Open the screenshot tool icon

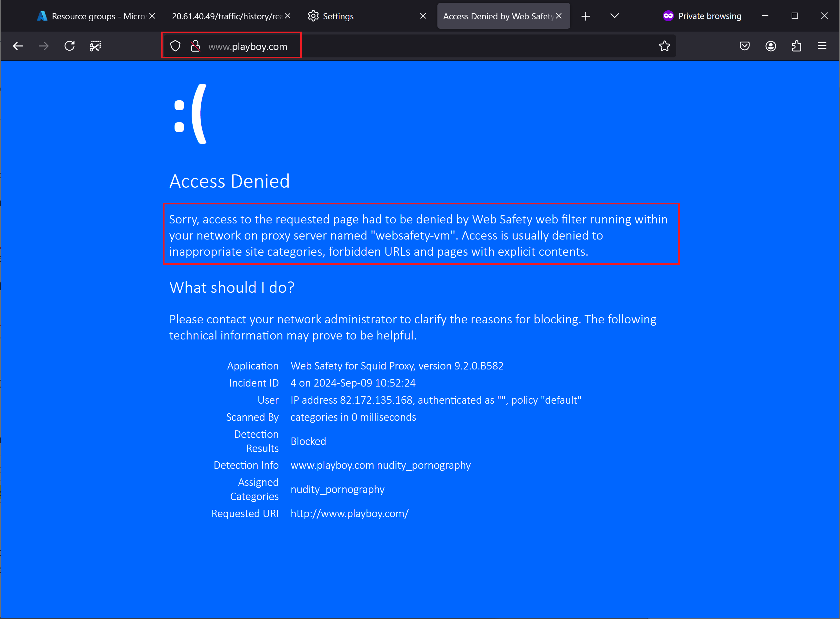[95, 46]
